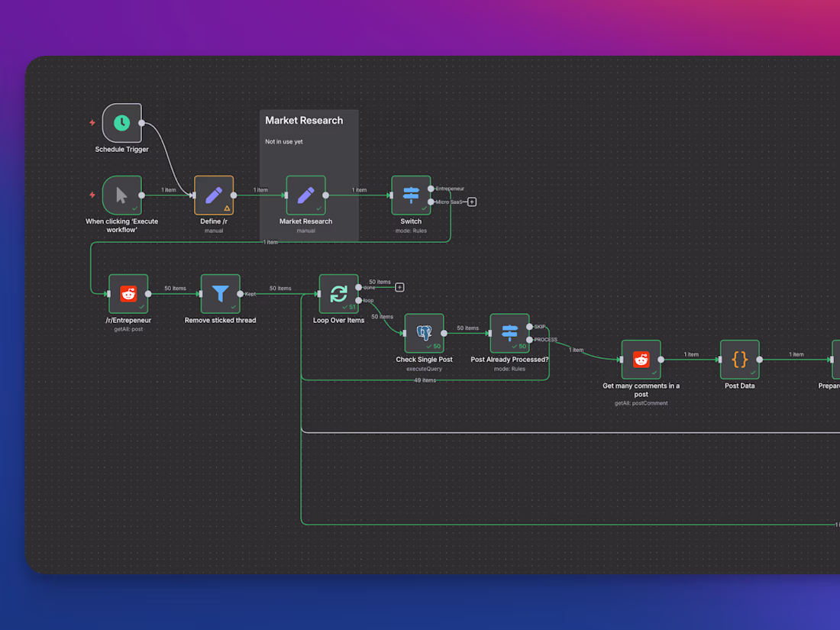Click the plus button after Micro SaaS output

472,202
